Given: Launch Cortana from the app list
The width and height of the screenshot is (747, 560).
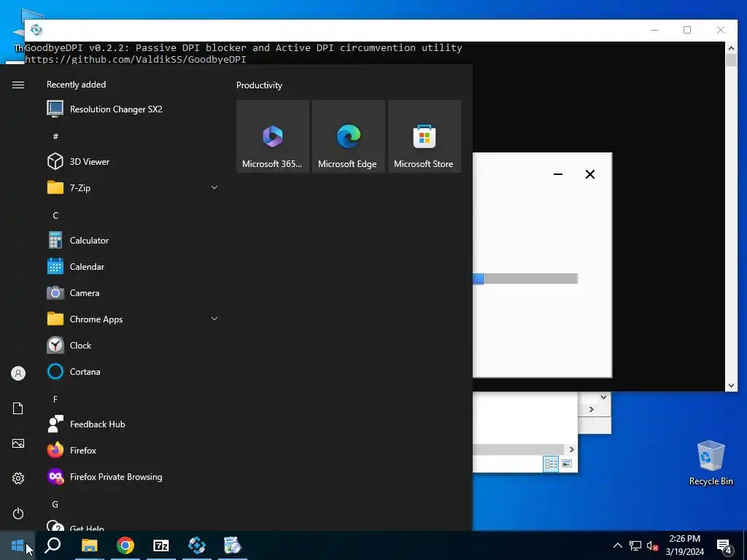Looking at the screenshot, I should pyautogui.click(x=133, y=371).
